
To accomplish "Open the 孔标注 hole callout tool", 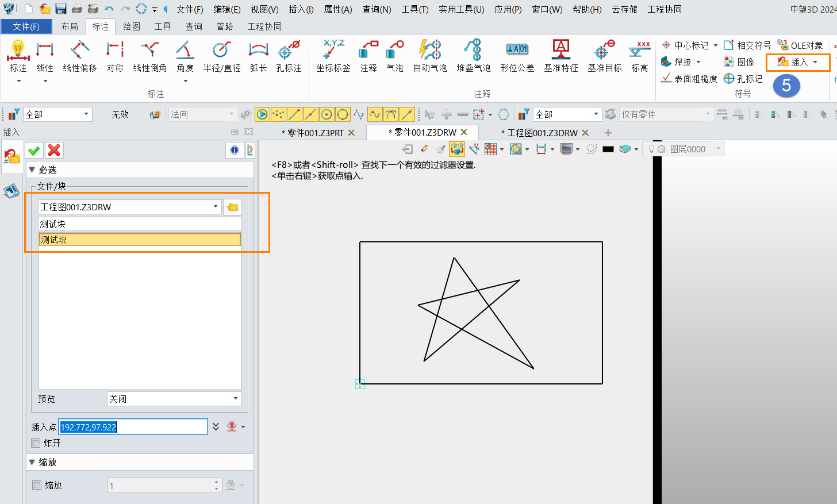I will (289, 56).
